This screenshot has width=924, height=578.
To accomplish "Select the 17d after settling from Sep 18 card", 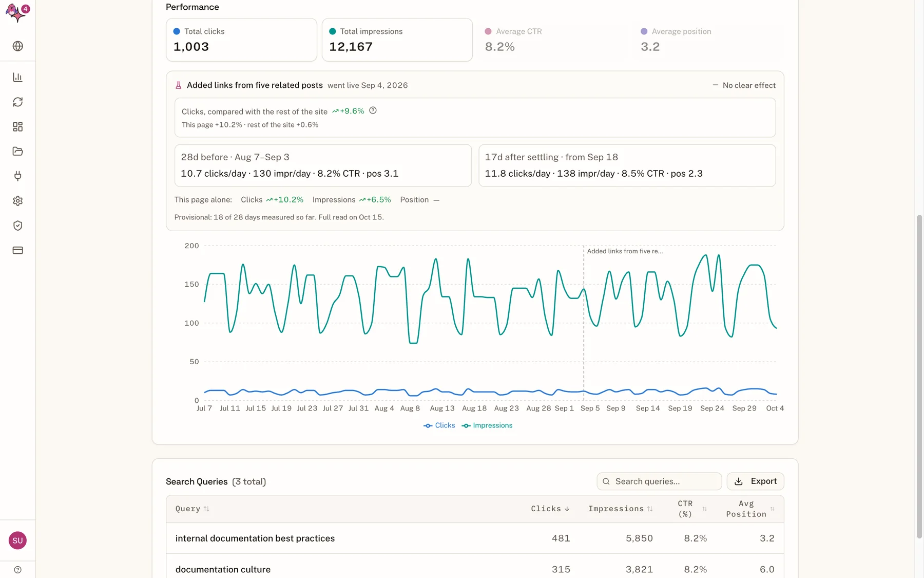I will pyautogui.click(x=627, y=165).
